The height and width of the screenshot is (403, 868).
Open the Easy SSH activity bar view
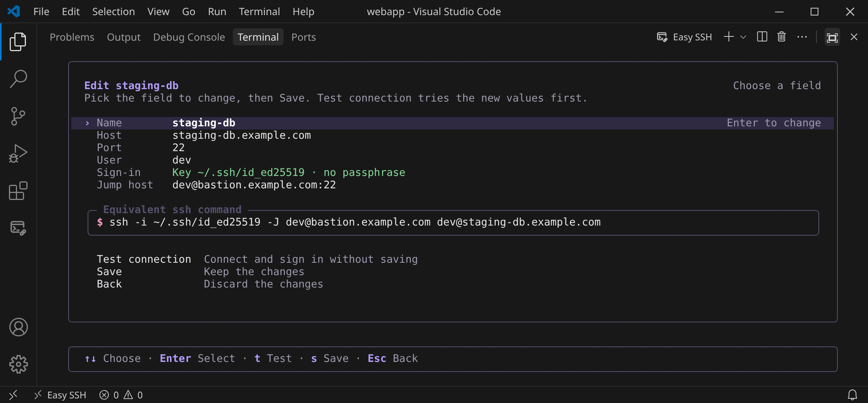pos(18,228)
